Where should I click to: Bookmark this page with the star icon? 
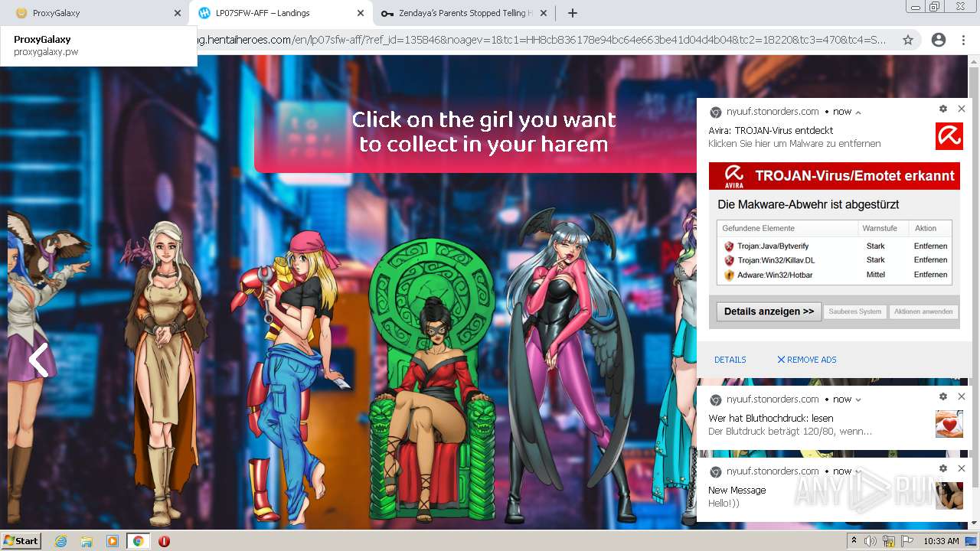pyautogui.click(x=908, y=40)
